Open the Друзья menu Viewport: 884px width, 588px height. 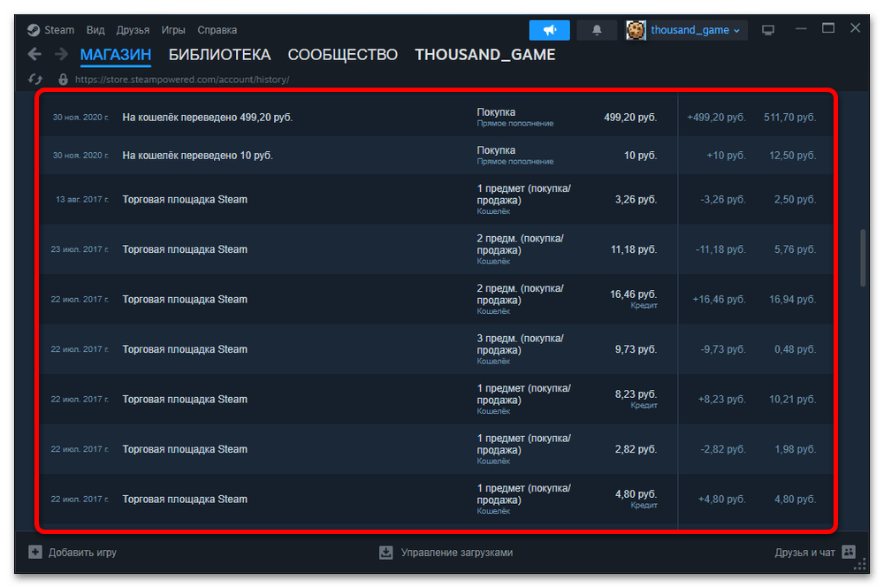[x=133, y=30]
